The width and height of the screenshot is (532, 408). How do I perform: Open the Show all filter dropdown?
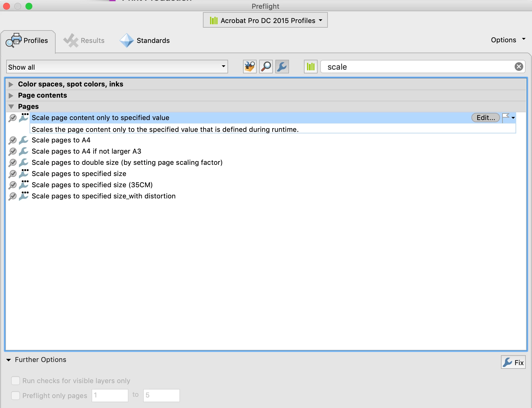pyautogui.click(x=117, y=67)
